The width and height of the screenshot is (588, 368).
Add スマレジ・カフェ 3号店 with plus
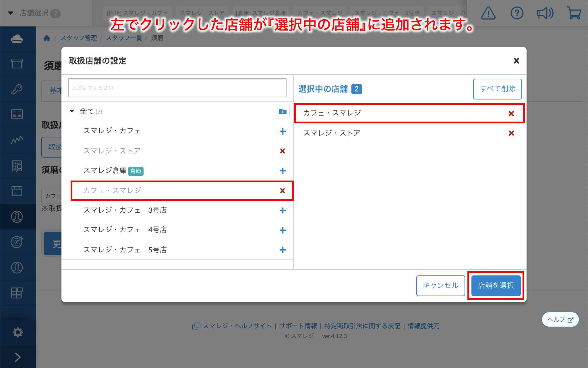coord(283,210)
